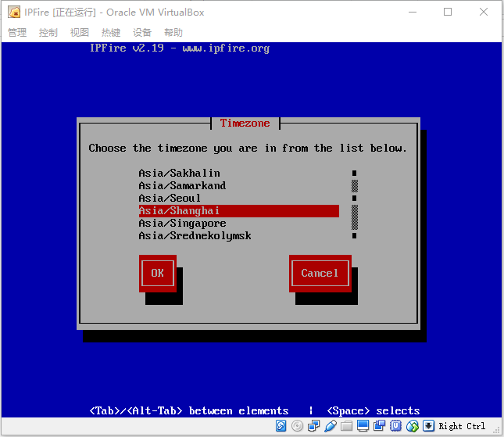Click the USB devices status icon
This screenshot has width=504, height=437.
pyautogui.click(x=331, y=426)
